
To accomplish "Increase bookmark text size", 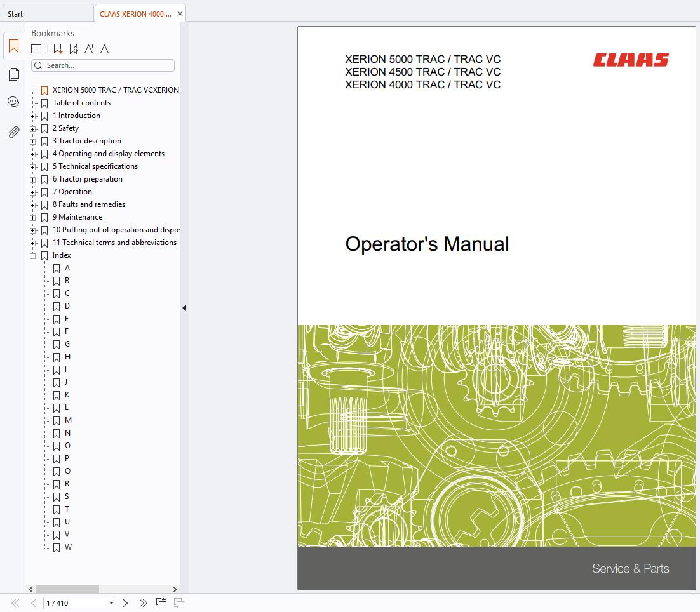I will pos(89,49).
